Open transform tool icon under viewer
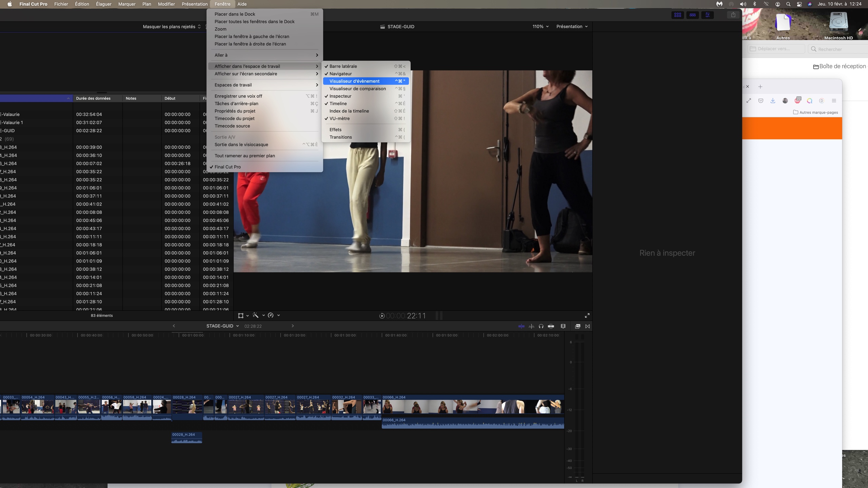This screenshot has width=868, height=488. [x=241, y=316]
